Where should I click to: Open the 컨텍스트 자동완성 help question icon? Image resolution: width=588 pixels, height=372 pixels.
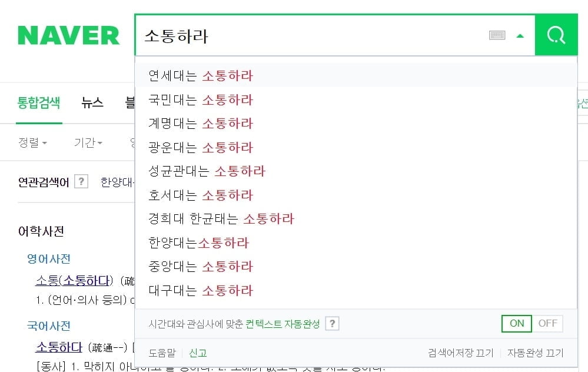[x=332, y=323]
